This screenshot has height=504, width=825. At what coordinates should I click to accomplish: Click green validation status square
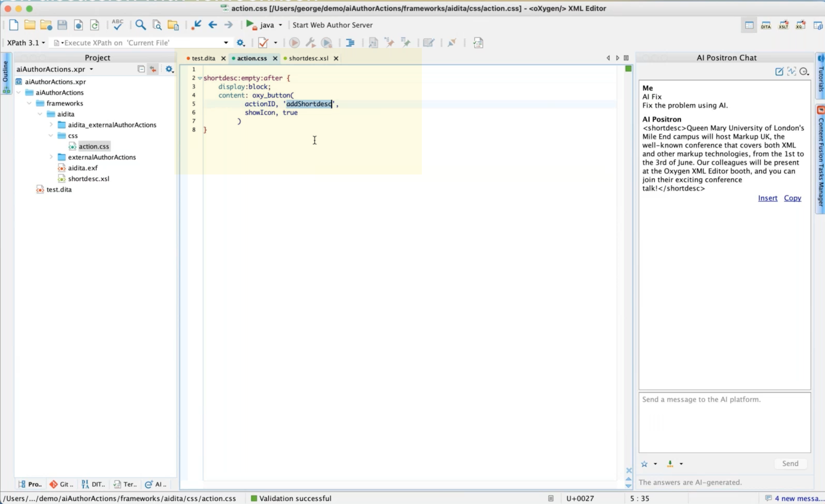click(x=628, y=68)
